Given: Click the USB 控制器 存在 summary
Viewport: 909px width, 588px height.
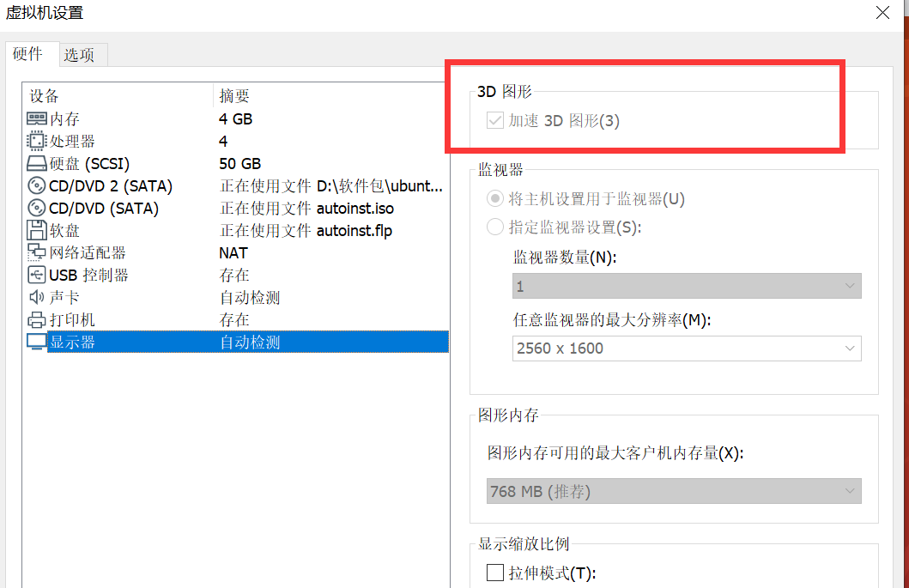Looking at the screenshot, I should coord(234,275).
